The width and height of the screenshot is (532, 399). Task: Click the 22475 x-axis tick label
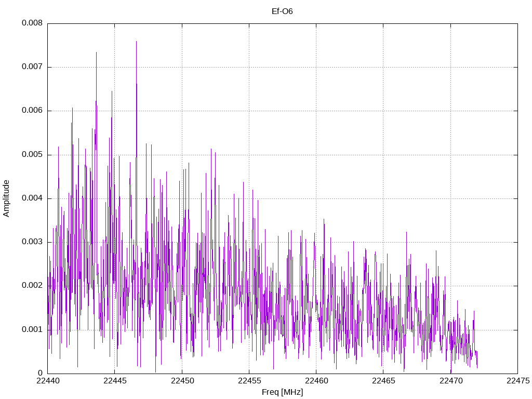[518, 381]
